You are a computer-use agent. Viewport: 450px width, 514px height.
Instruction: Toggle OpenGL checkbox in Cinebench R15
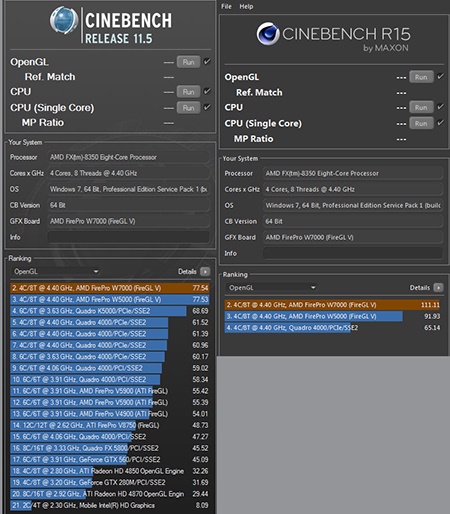(x=440, y=77)
